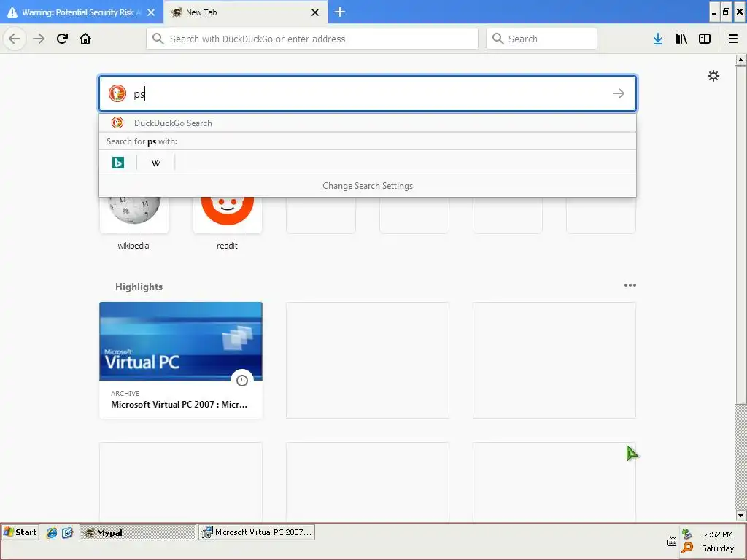Click the keyboard tray icon
The width and height of the screenshot is (747, 560).
click(x=672, y=541)
